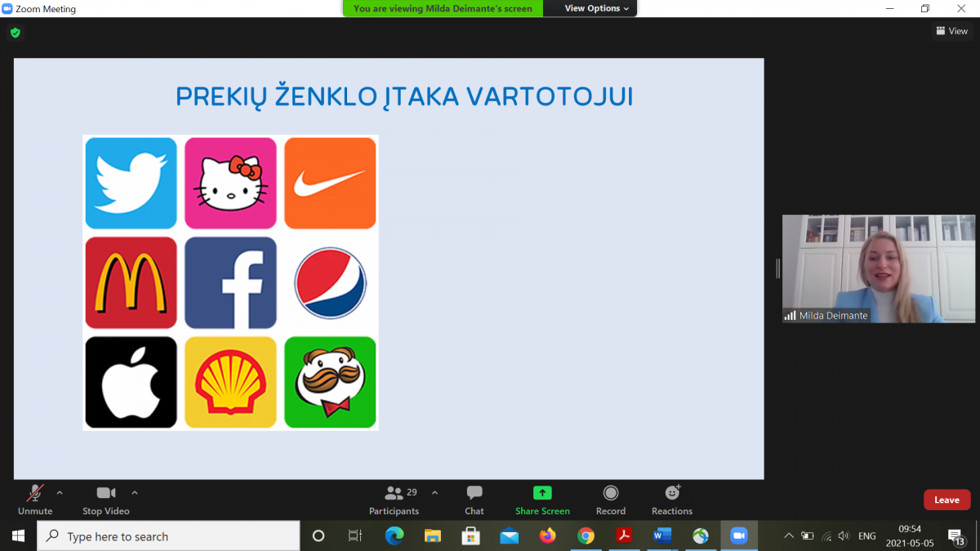Click the battery icon in system tray
Screen dimensions: 980x551
coord(808,535)
